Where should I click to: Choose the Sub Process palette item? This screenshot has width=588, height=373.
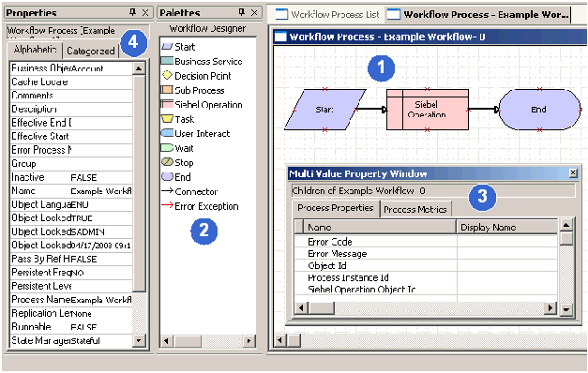coord(193,90)
